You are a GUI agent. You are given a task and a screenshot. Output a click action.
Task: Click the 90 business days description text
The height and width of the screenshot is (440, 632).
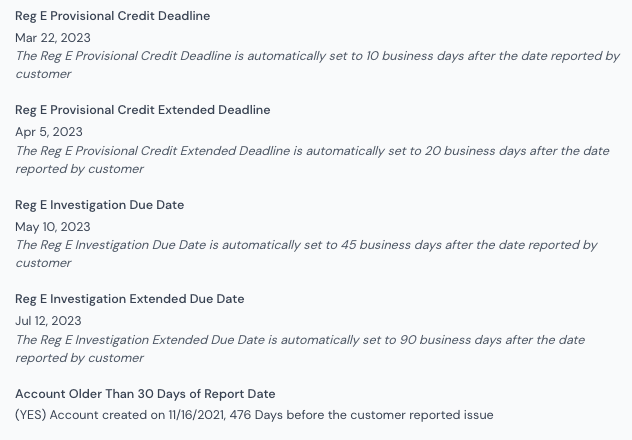[300, 349]
